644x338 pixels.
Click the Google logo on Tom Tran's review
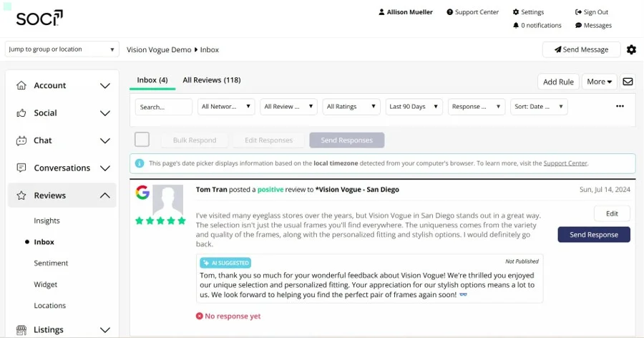(x=142, y=193)
